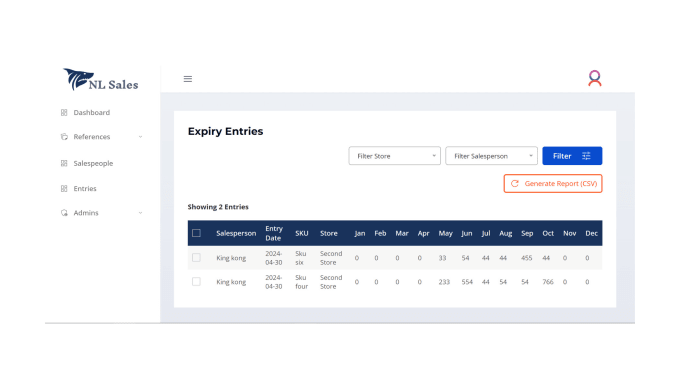Viewport: 680px width, 389px height.
Task: Click the 766 value under Oct
Action: [548, 282]
